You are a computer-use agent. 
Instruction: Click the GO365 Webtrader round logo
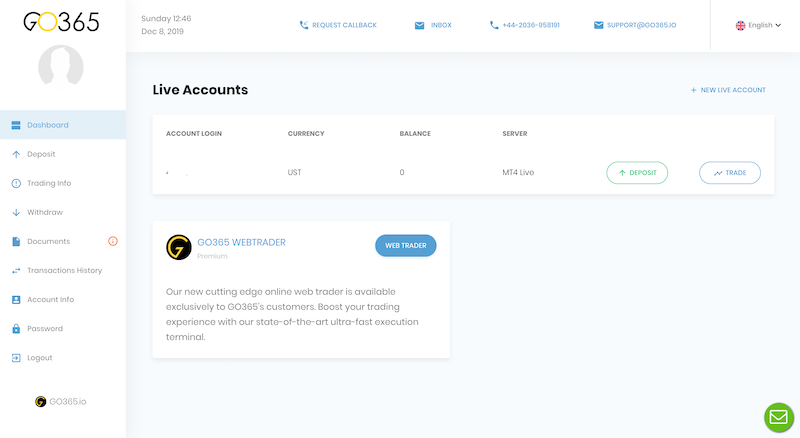(179, 247)
